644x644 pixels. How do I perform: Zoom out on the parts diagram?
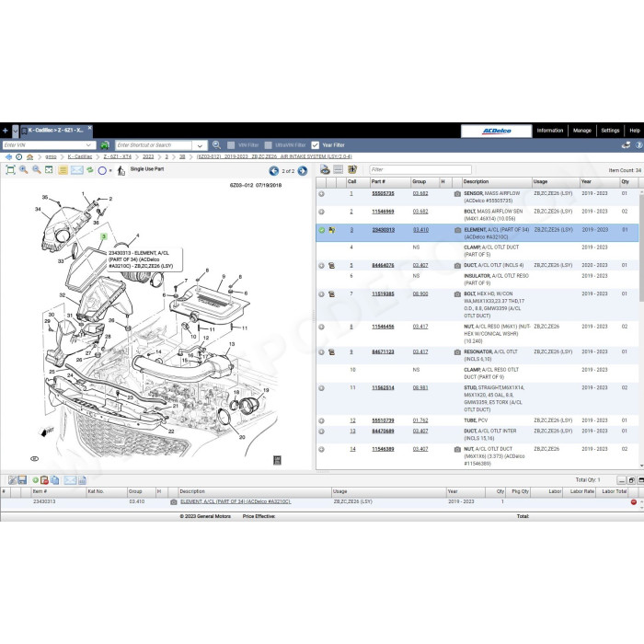coord(37,170)
